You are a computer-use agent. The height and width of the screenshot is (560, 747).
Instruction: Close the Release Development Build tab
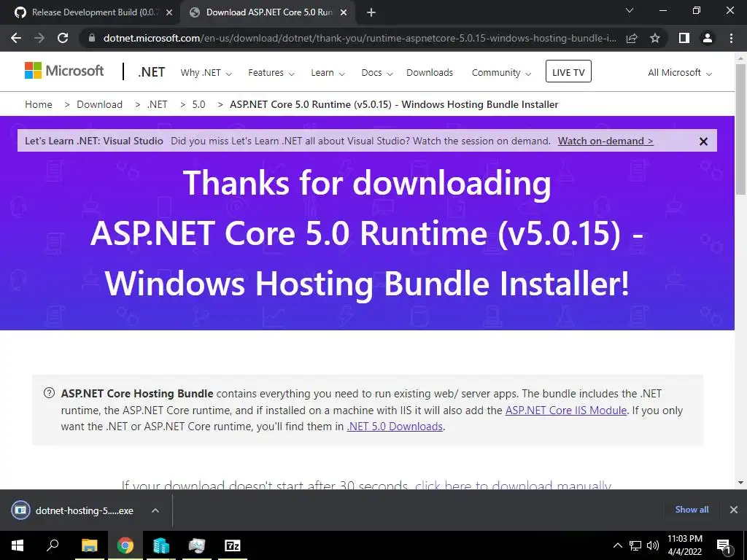[169, 12]
